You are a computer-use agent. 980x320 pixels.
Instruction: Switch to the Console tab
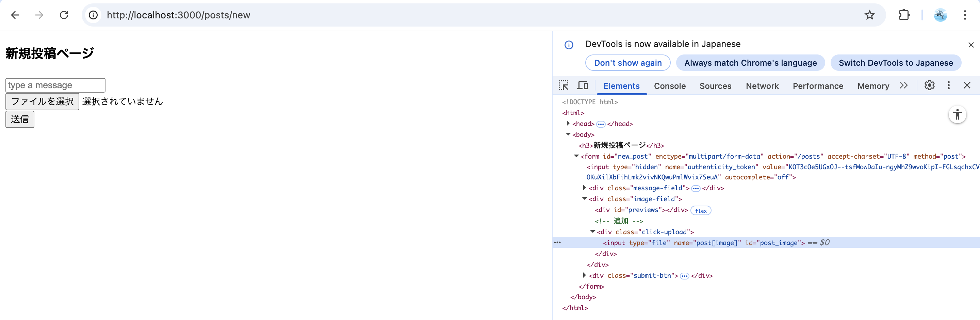point(670,86)
